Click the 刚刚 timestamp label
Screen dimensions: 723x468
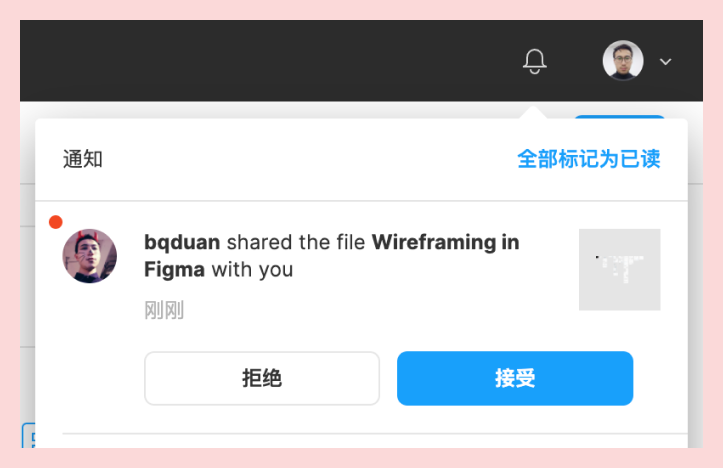coord(164,311)
